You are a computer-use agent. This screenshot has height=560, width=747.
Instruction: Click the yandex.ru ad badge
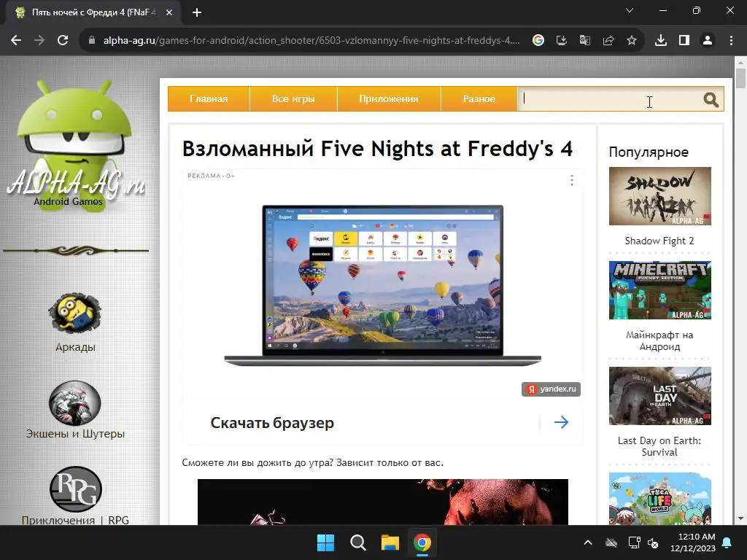coord(551,389)
